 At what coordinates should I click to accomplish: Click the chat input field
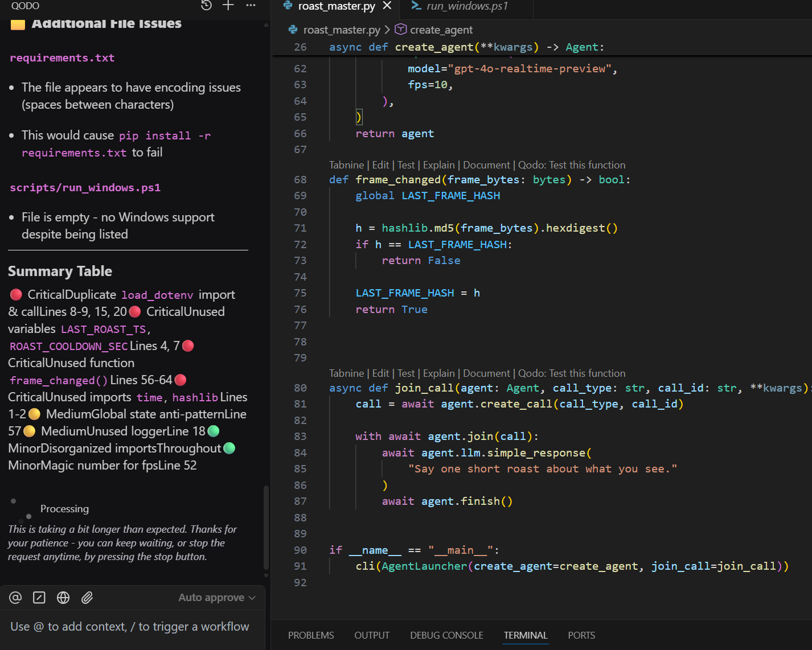point(132,627)
